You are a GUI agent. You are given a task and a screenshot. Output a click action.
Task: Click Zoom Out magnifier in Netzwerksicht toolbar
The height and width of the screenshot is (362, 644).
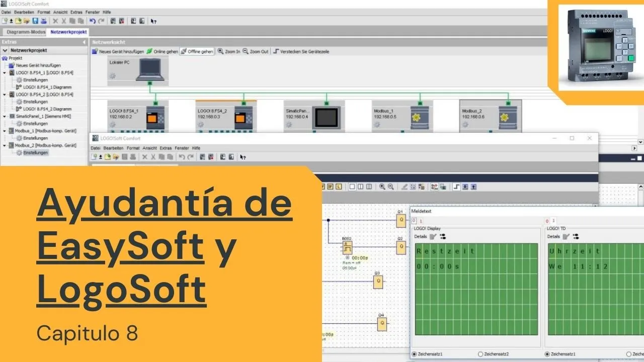click(x=246, y=51)
